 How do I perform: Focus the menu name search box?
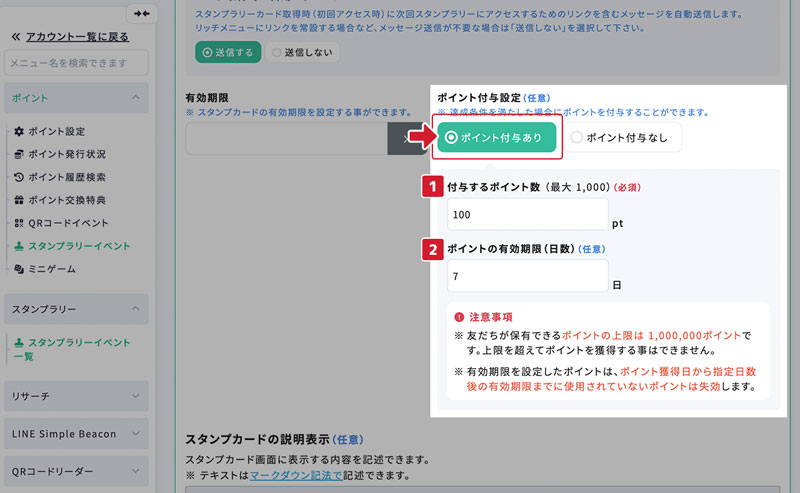[76, 63]
